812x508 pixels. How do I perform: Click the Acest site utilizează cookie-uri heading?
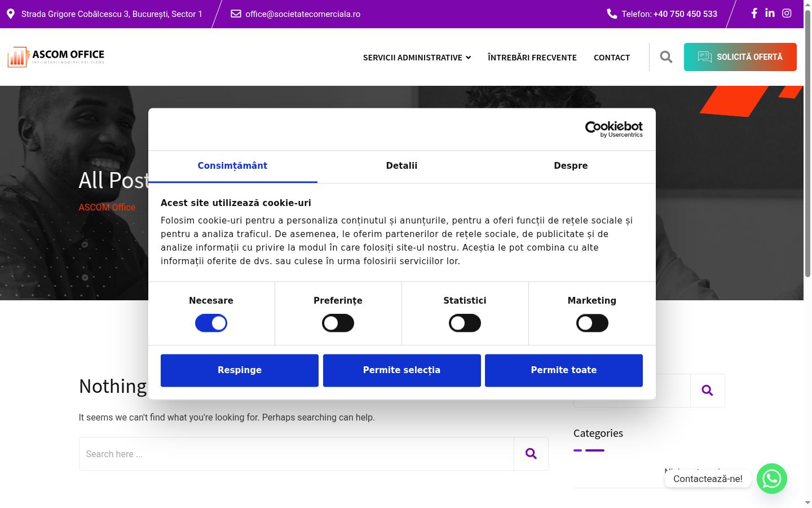point(236,203)
